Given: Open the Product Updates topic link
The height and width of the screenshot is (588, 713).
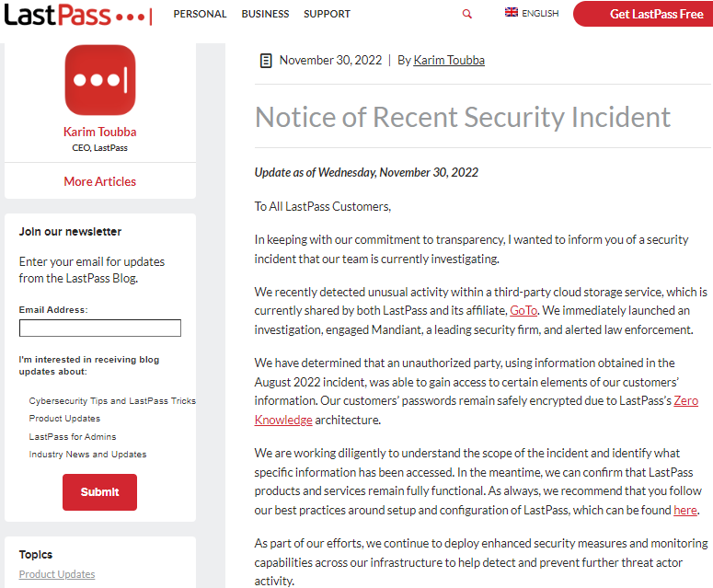Looking at the screenshot, I should pyautogui.click(x=57, y=574).
